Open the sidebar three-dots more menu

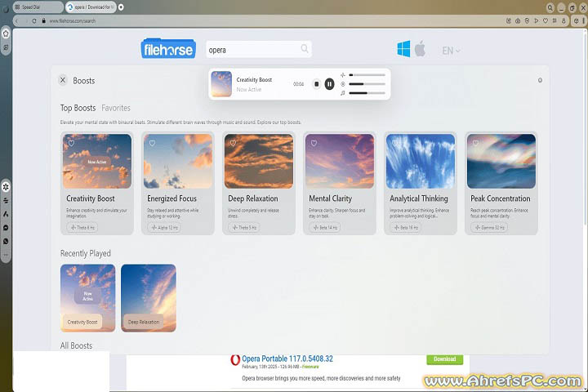[6, 255]
